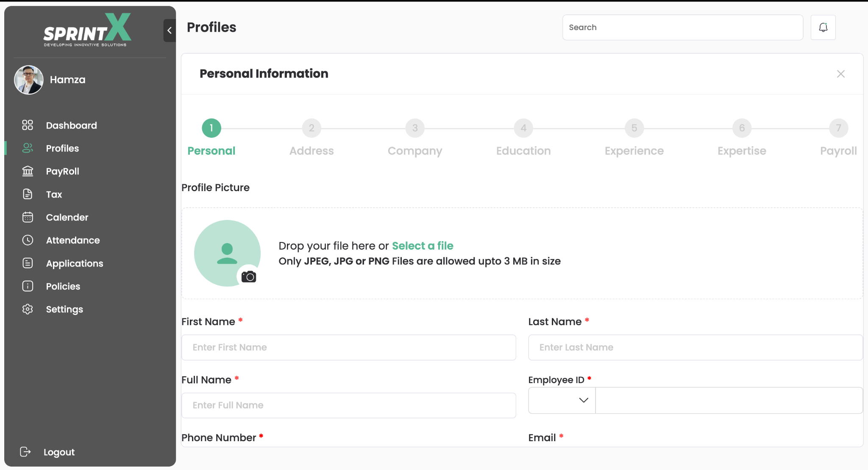Open Calender via its calendar icon
Screen dimensions: 868x470
tap(28, 217)
